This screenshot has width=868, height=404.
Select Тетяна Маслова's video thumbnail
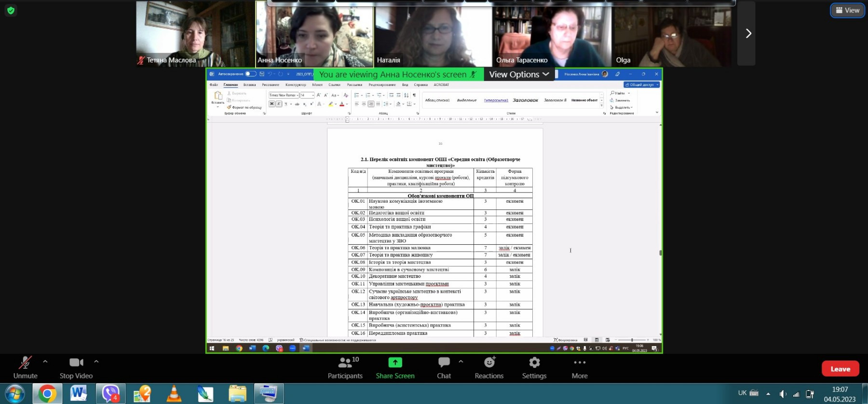[195, 33]
